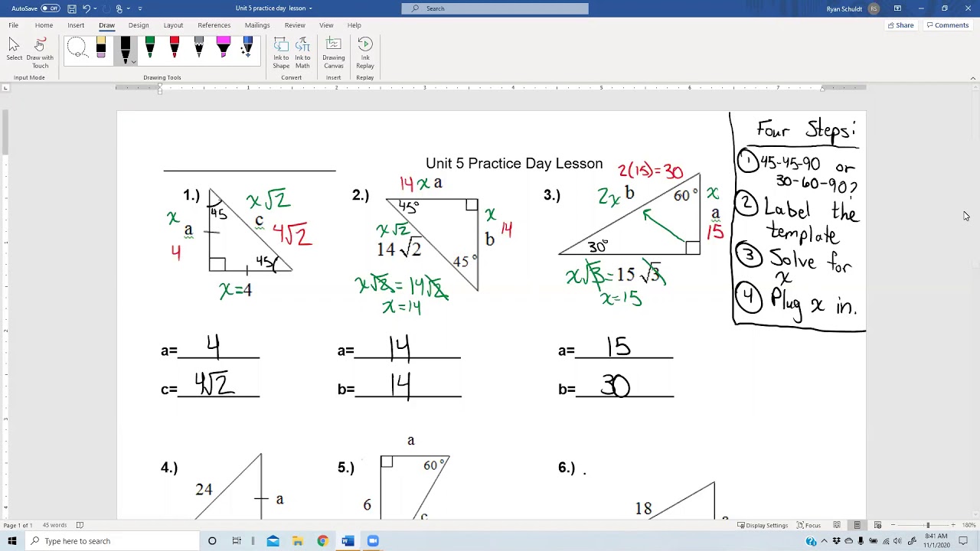Image resolution: width=980 pixels, height=551 pixels.
Task: Switch to the Home tab
Action: [x=44, y=25]
